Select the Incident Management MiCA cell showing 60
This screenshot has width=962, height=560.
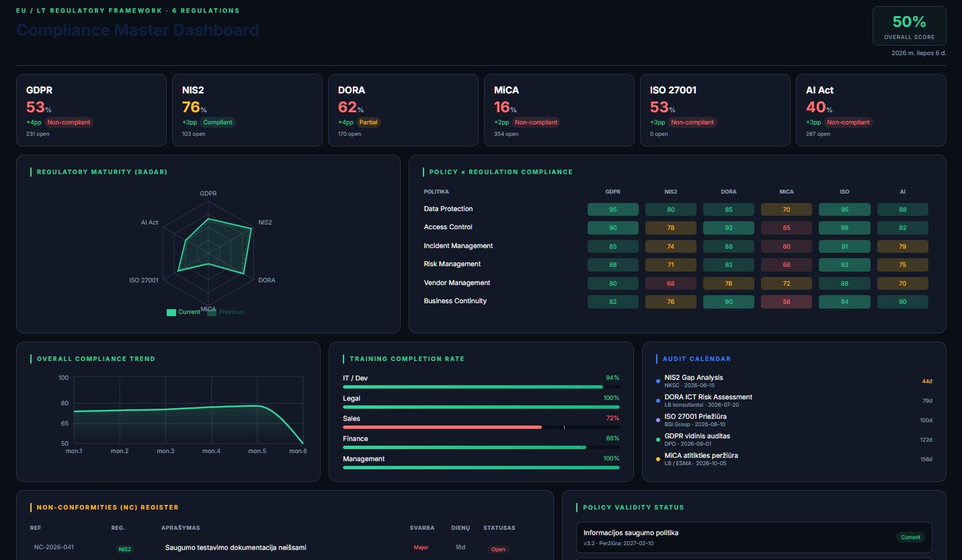point(787,247)
